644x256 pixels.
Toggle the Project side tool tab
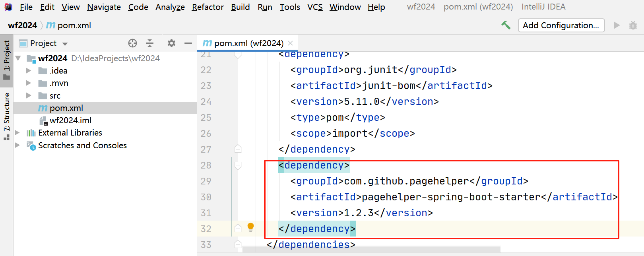click(x=7, y=60)
